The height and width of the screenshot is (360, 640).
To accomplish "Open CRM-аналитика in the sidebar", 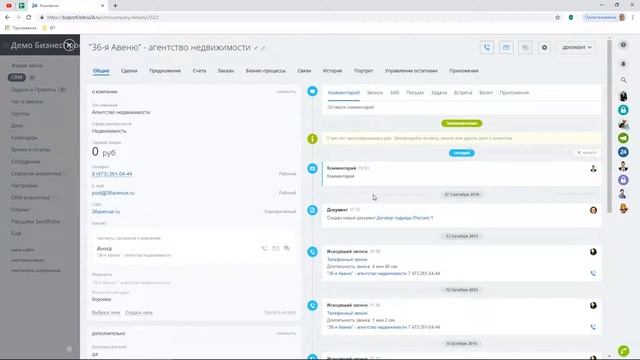I will pyautogui.click(x=31, y=198).
